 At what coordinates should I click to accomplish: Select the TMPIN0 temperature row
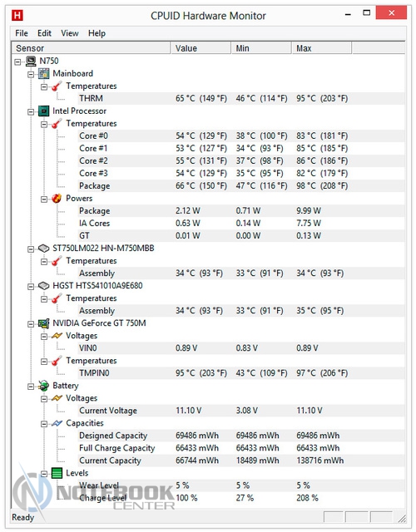coord(241,373)
